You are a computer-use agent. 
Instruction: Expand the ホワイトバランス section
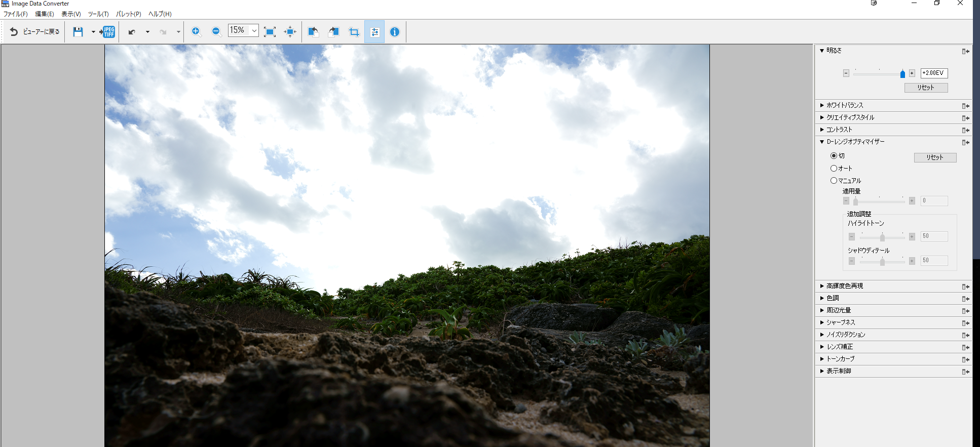(x=845, y=105)
